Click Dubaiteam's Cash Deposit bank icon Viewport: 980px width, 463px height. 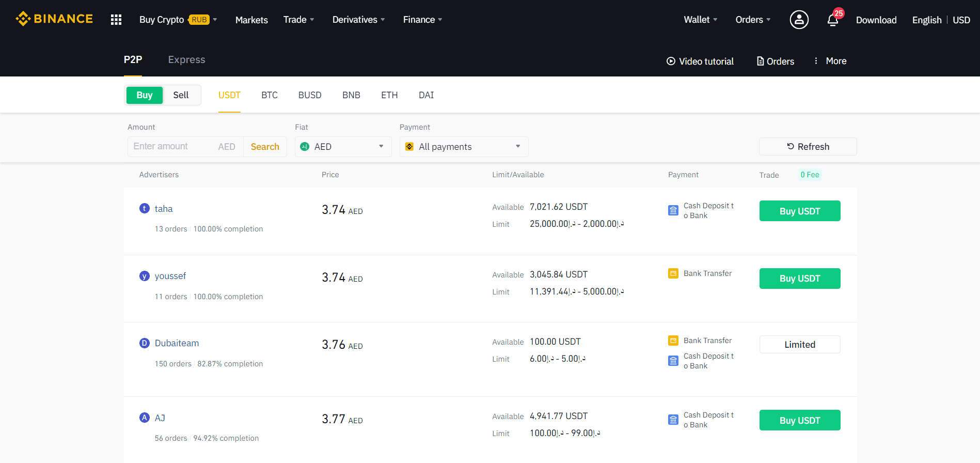(x=673, y=361)
